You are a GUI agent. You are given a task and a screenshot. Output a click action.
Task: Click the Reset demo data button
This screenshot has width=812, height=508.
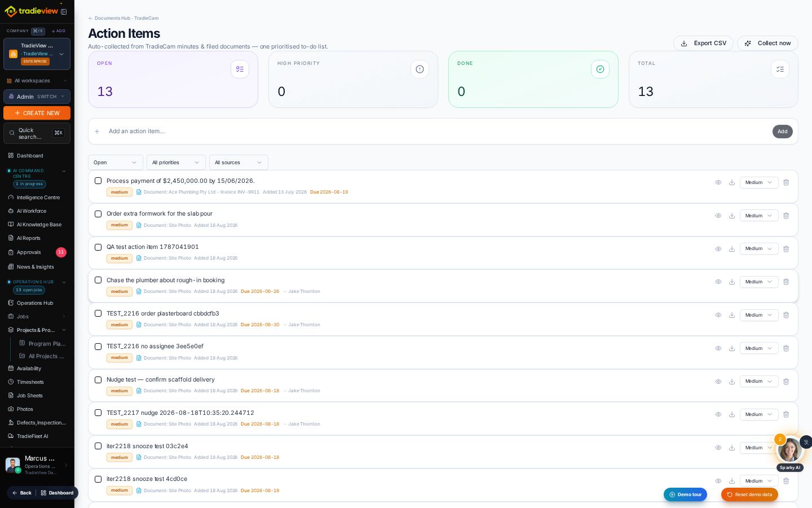(749, 494)
